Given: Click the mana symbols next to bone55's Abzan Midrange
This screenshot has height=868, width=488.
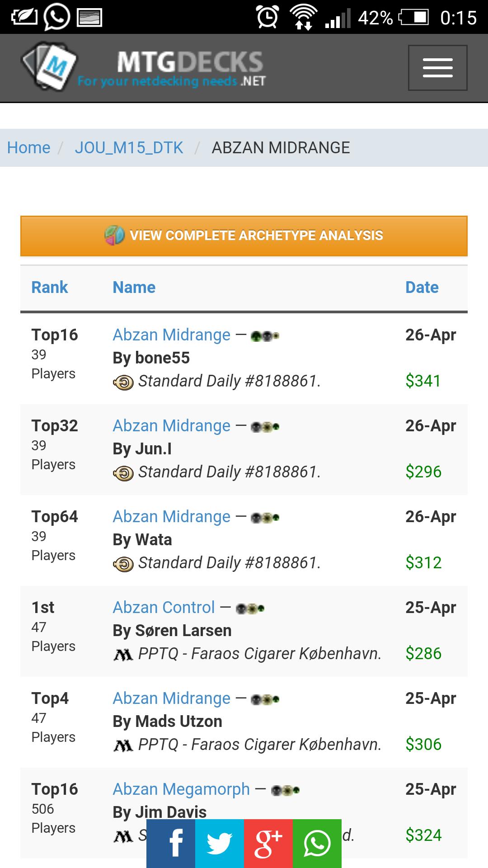Looking at the screenshot, I should (264, 335).
